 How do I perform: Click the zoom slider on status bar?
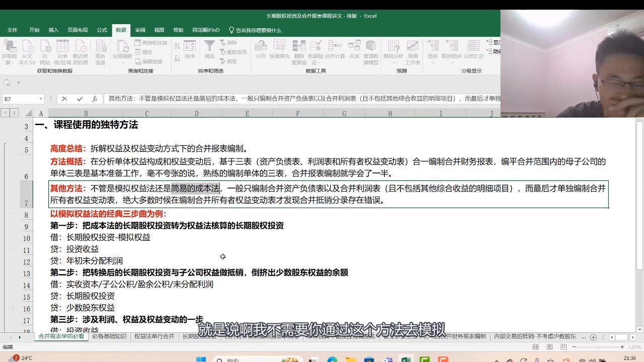598,347
